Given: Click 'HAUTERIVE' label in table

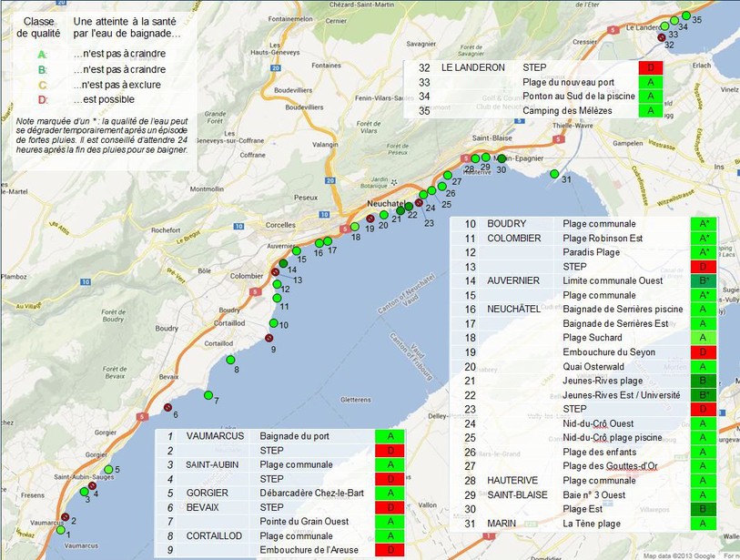Looking at the screenshot, I should (x=512, y=480).
